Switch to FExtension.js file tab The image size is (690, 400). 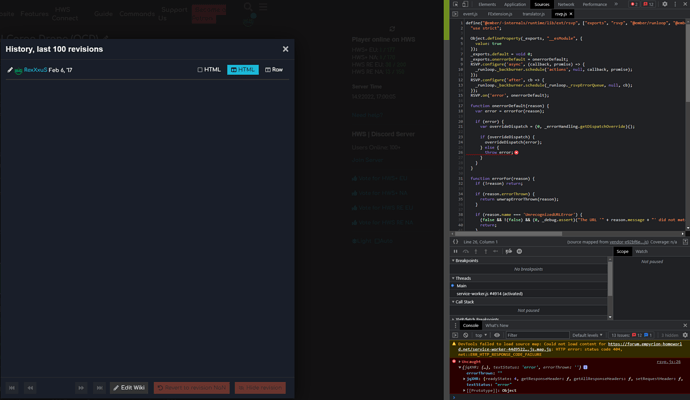(500, 14)
